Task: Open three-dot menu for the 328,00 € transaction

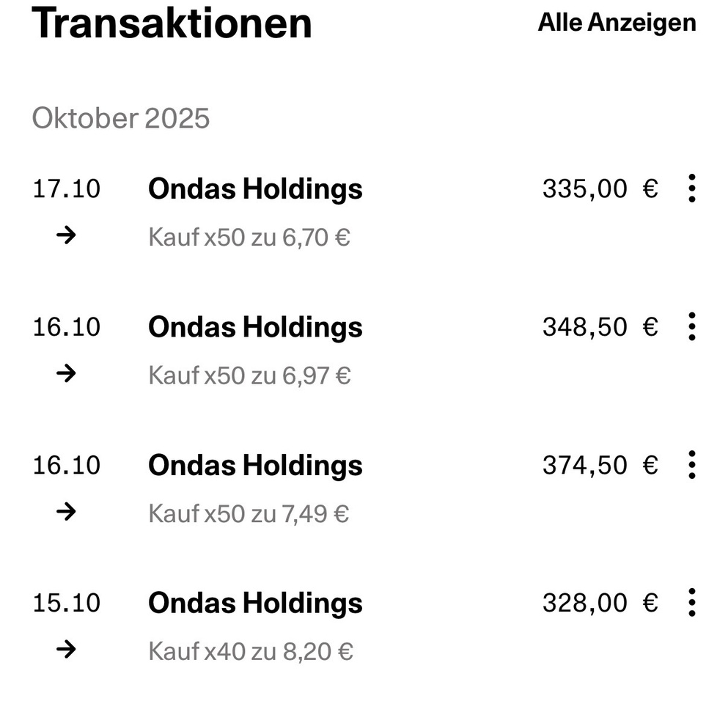Action: point(691,603)
